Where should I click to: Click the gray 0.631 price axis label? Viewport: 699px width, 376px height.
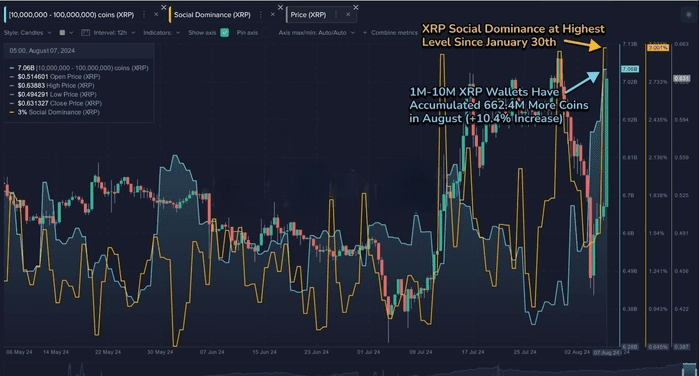[x=681, y=79]
